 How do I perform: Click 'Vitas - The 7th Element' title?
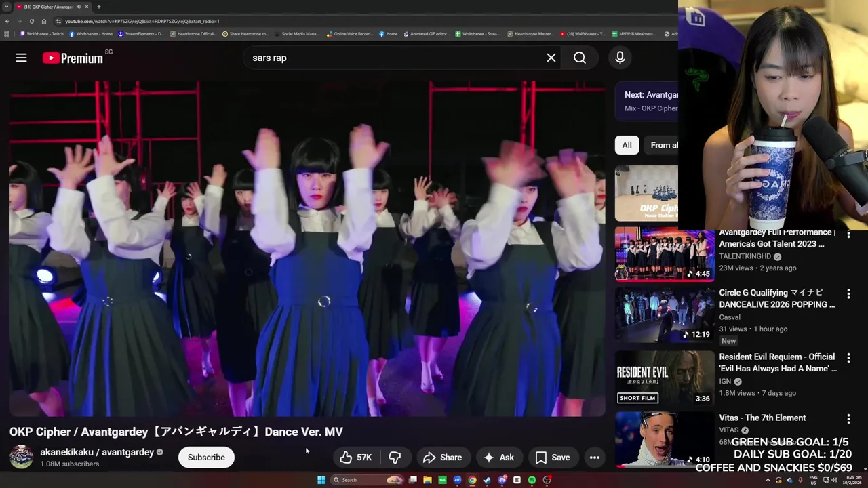point(762,418)
